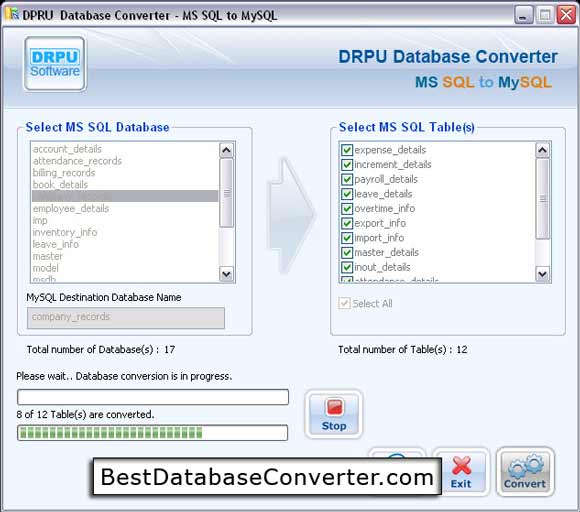Uncheck the import_info table

coord(347,238)
